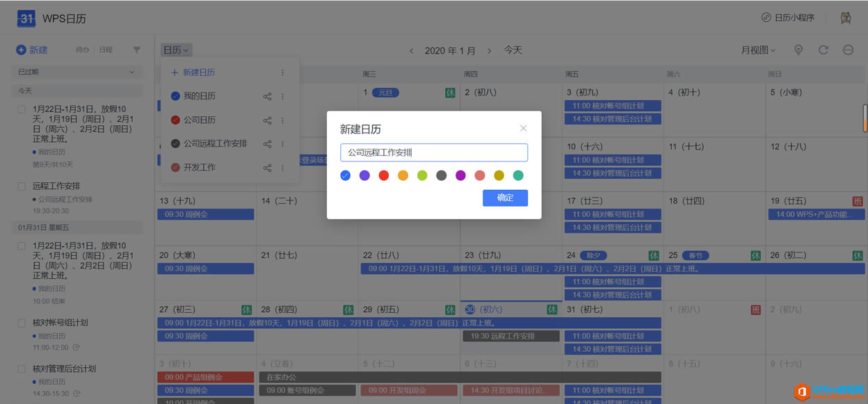Open more options for 开发工作
Viewport: 868px width, 404px height.
(282, 168)
